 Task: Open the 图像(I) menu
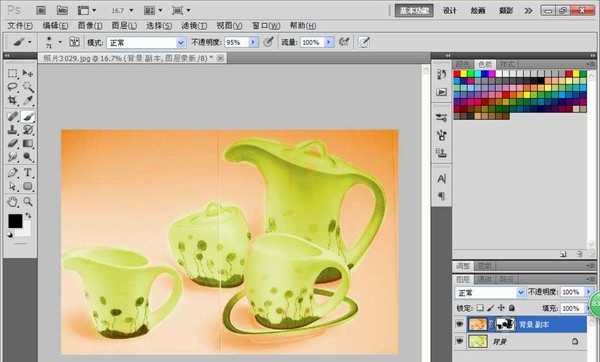pos(90,26)
